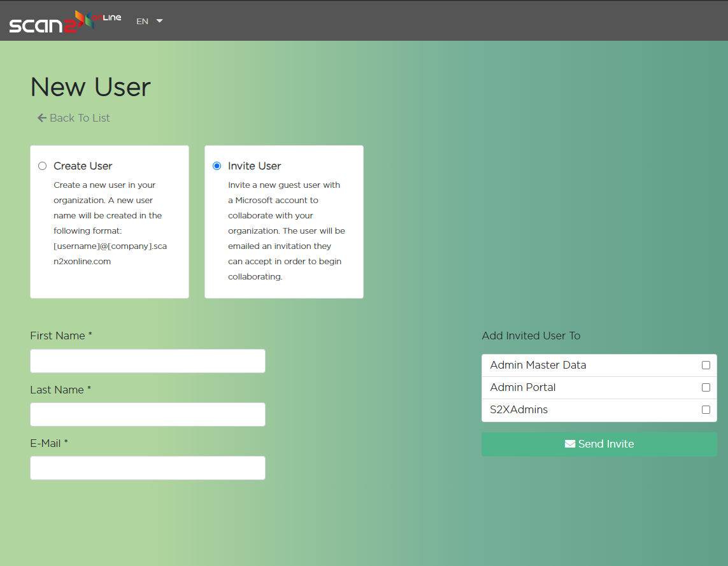The image size is (728, 566).
Task: Choose the Invite User card description text
Action: click(x=286, y=230)
